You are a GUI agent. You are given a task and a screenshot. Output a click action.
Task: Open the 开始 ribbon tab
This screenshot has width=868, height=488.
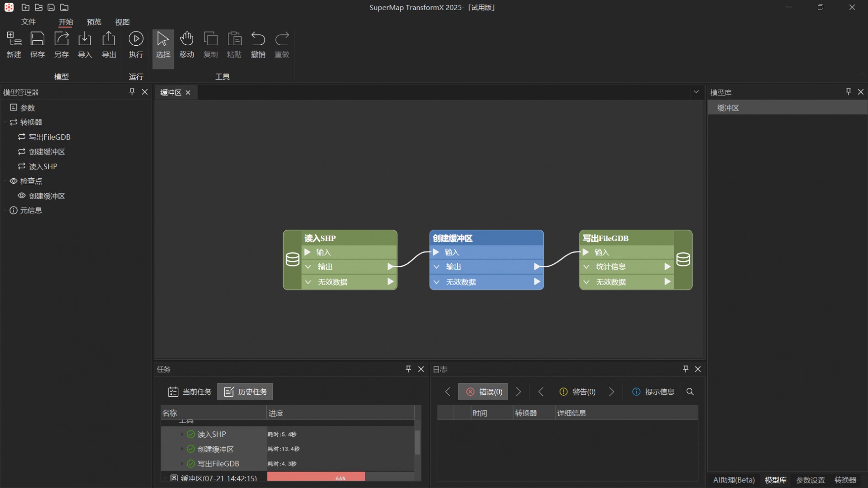coord(66,21)
